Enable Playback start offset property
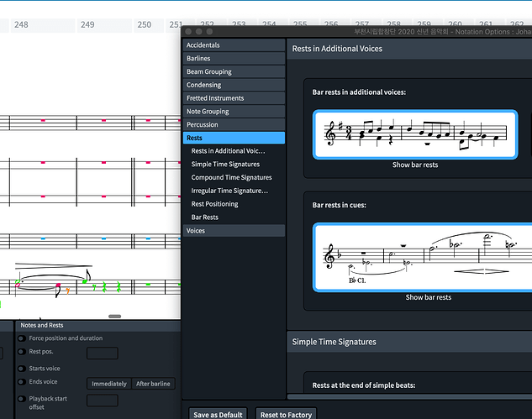This screenshot has width=532, height=419. point(22,399)
